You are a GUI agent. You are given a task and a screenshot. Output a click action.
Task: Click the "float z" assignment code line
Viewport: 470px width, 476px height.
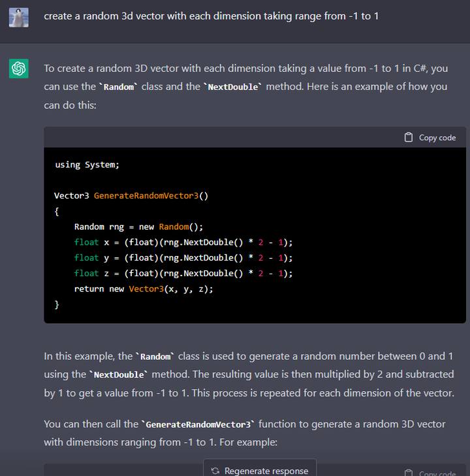[x=183, y=273]
